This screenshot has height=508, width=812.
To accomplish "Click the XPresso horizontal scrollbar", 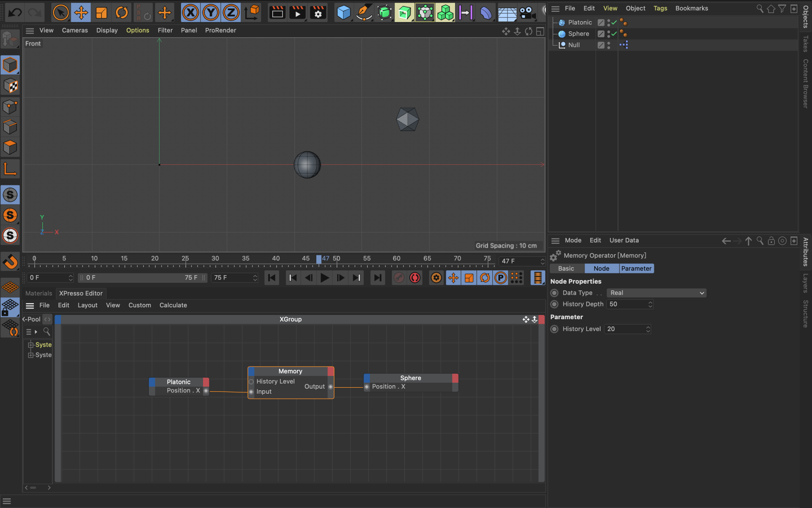I will [x=33, y=488].
